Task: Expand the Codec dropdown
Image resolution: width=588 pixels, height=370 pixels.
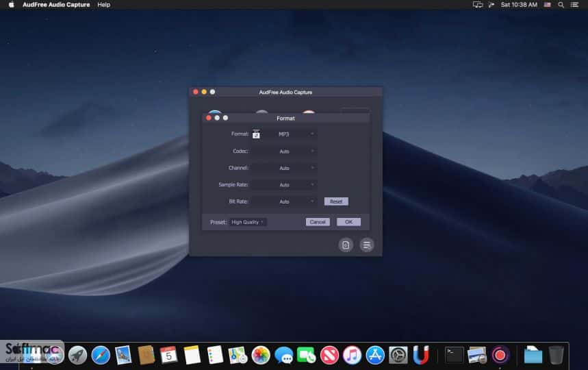Action: (x=284, y=151)
